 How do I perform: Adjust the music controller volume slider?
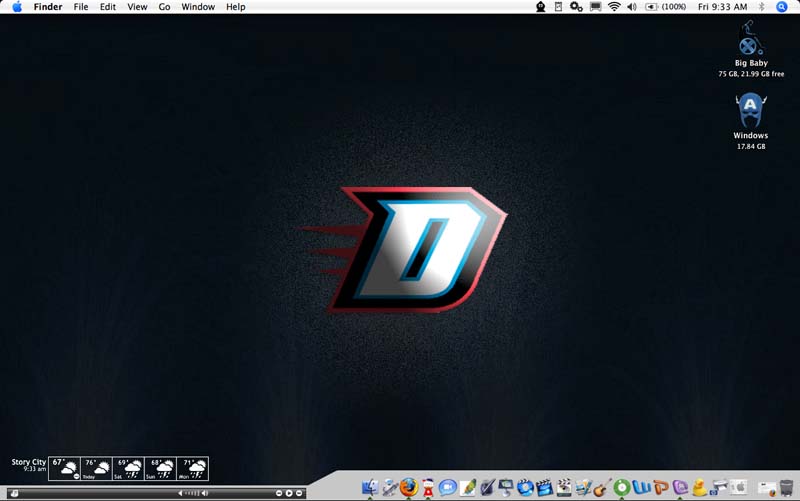(192, 493)
